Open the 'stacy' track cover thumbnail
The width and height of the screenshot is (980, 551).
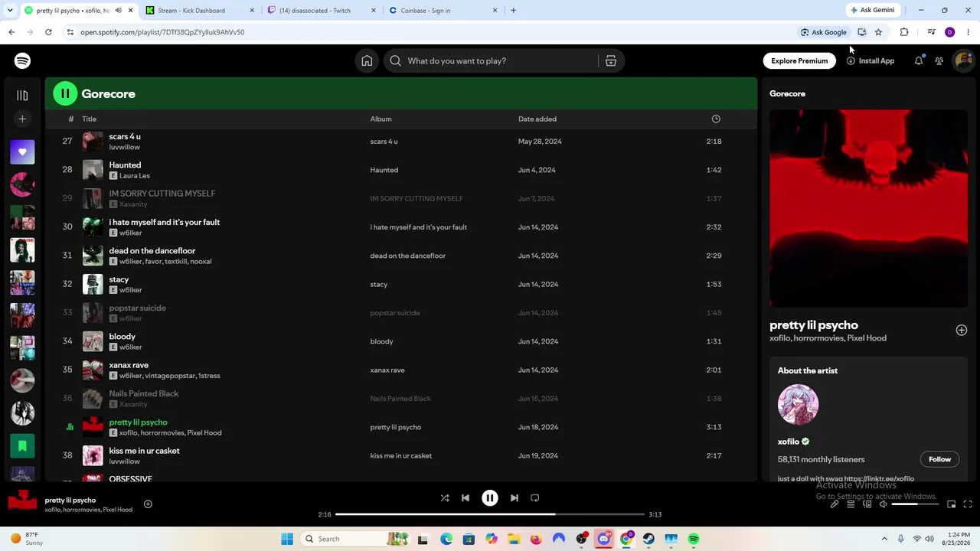pos(93,285)
